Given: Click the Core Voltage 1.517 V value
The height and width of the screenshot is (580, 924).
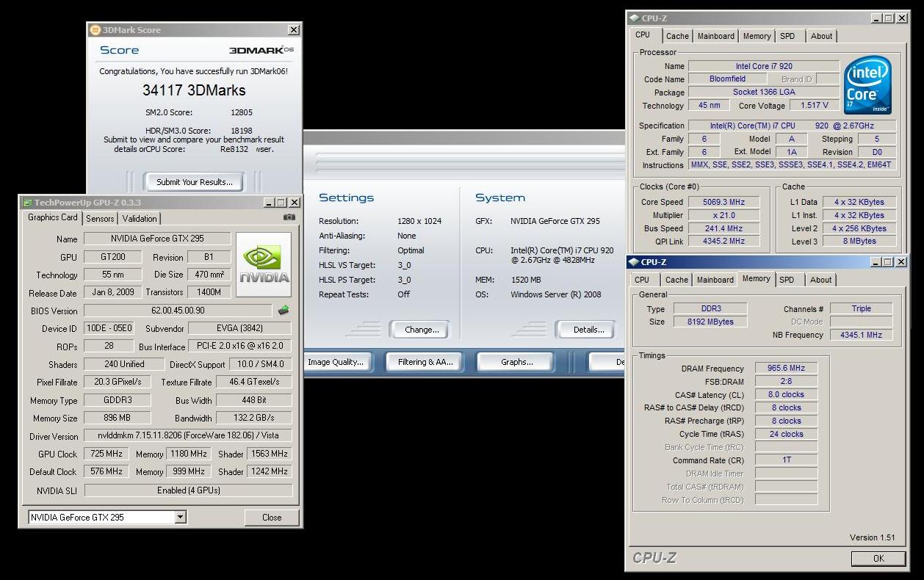Looking at the screenshot, I should point(815,106).
